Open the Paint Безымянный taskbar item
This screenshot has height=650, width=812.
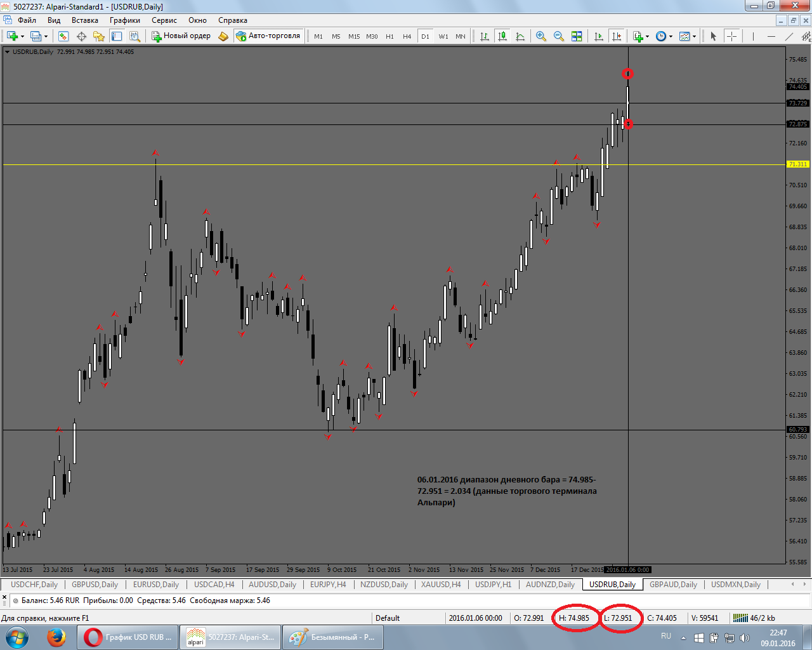(x=332, y=637)
